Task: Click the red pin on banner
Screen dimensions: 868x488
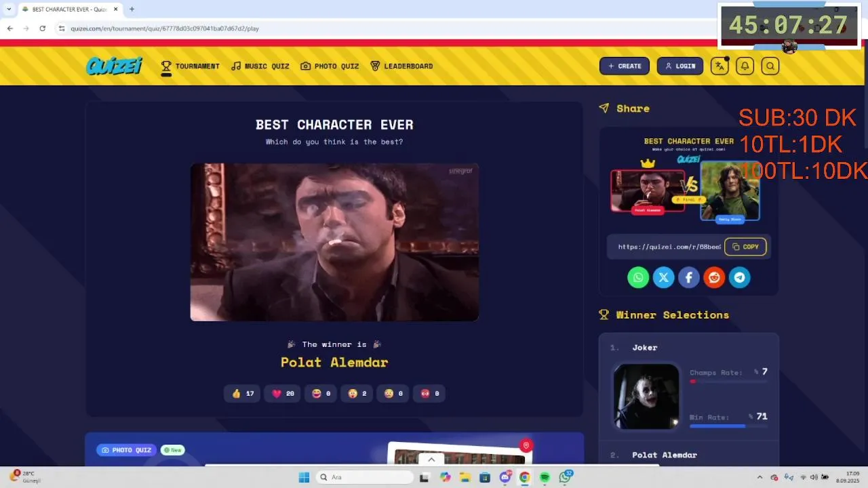Action: coord(526,445)
